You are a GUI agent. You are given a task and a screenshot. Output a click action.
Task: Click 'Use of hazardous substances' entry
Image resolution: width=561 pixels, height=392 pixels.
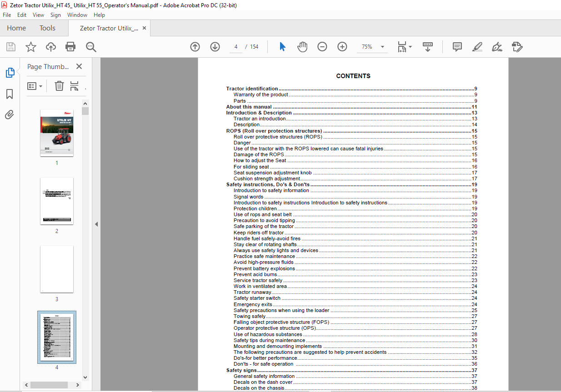(x=355, y=334)
